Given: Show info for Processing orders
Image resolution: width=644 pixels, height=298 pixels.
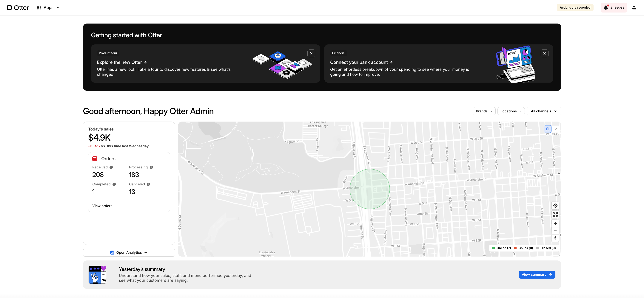Looking at the screenshot, I should click(x=151, y=167).
